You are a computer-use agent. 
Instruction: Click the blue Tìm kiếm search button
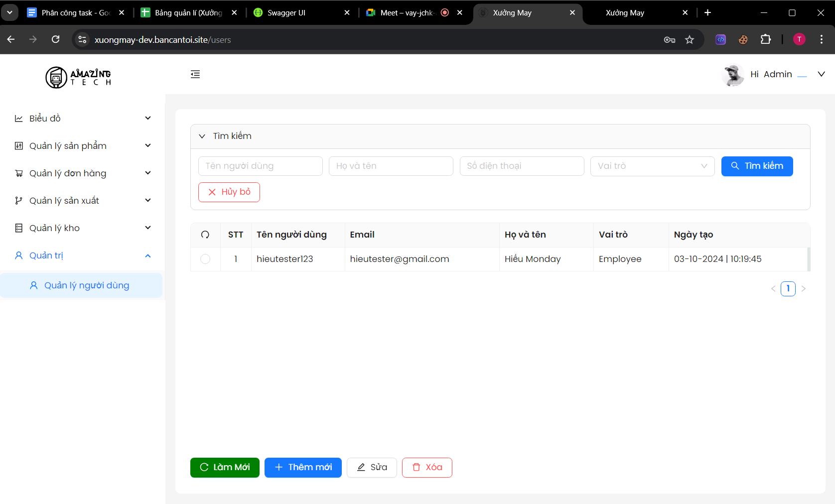tap(757, 166)
